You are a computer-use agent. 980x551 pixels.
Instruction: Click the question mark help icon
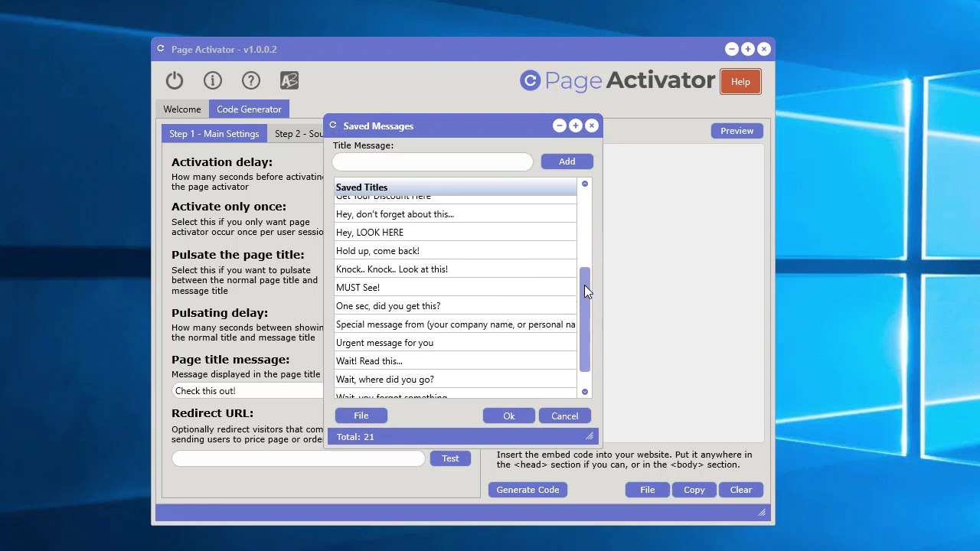tap(251, 80)
